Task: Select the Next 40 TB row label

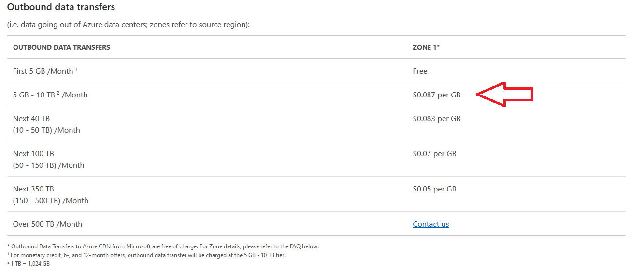Action: [46, 124]
